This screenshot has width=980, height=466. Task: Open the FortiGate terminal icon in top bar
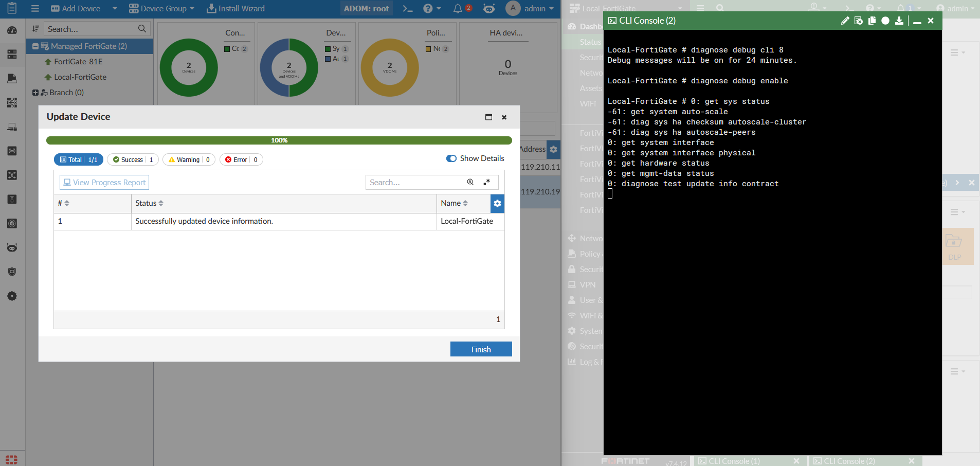(x=849, y=8)
